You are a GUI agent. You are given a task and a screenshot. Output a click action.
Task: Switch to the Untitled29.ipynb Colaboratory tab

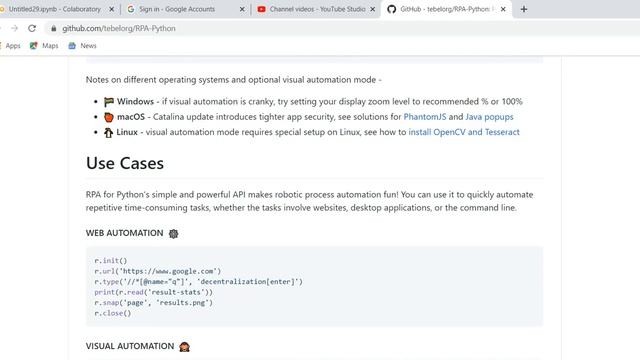coord(55,9)
